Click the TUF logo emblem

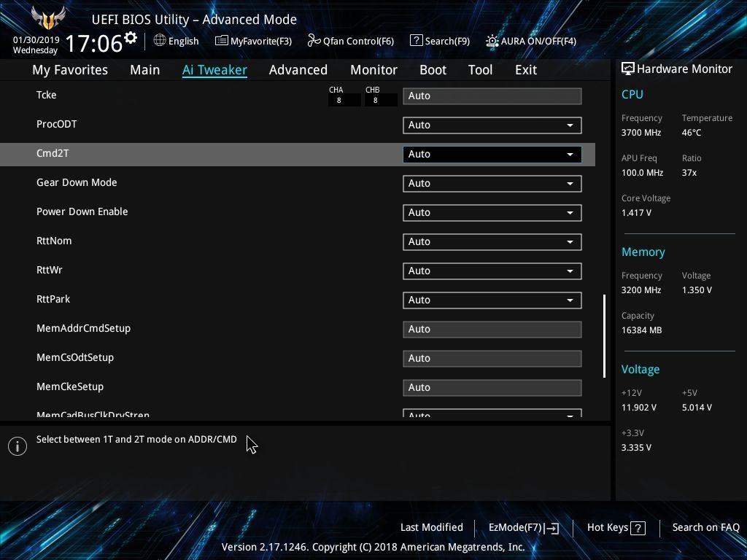tap(48, 18)
